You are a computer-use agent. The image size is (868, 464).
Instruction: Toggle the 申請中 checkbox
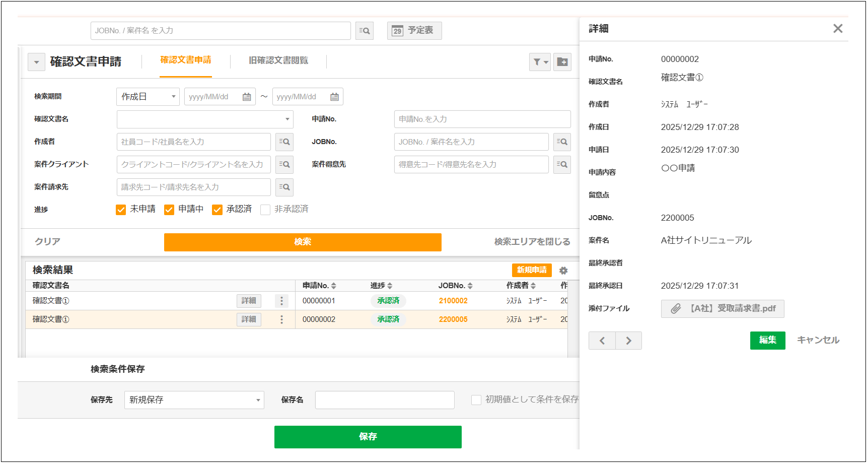coord(169,210)
